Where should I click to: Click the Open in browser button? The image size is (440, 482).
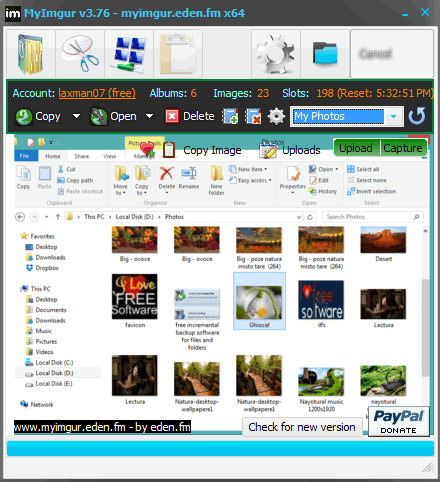click(113, 117)
